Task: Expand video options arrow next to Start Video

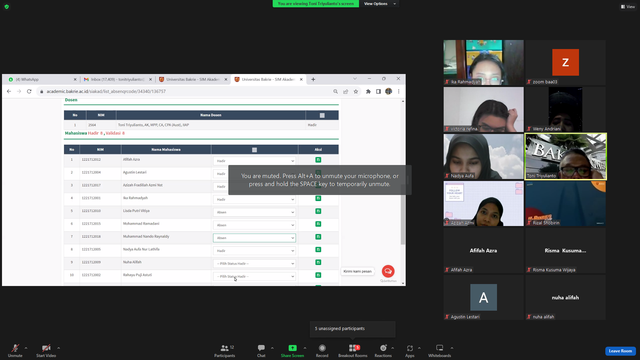Action: 58,348
